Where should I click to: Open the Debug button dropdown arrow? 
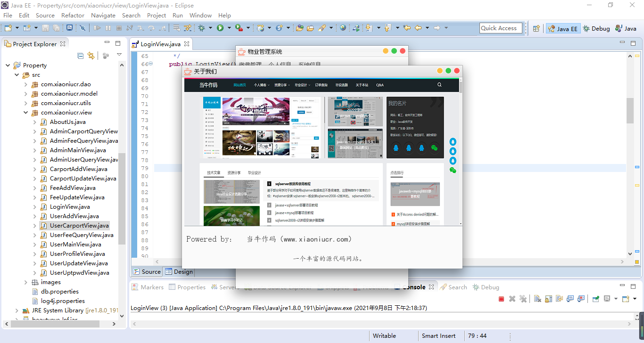(210, 28)
